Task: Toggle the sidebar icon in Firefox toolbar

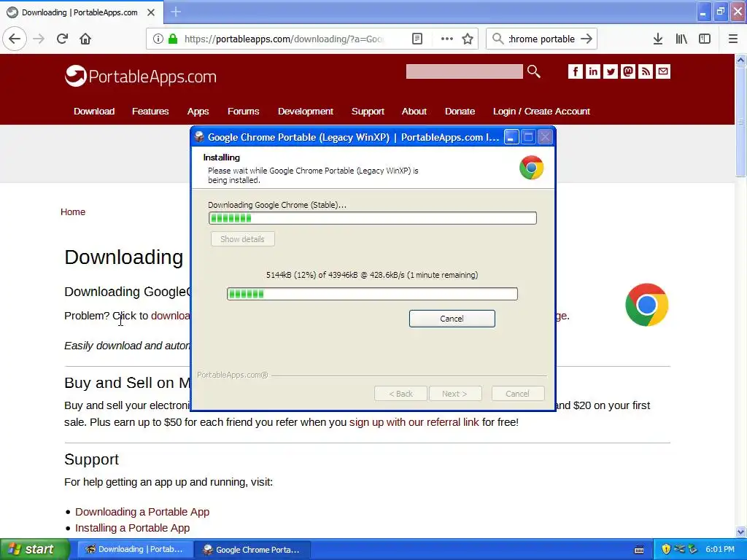Action: [705, 39]
